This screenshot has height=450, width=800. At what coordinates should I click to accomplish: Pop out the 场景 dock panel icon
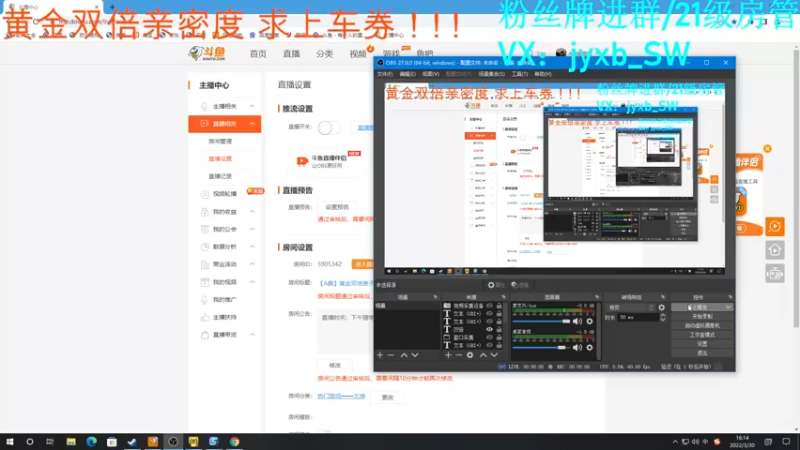[435, 297]
